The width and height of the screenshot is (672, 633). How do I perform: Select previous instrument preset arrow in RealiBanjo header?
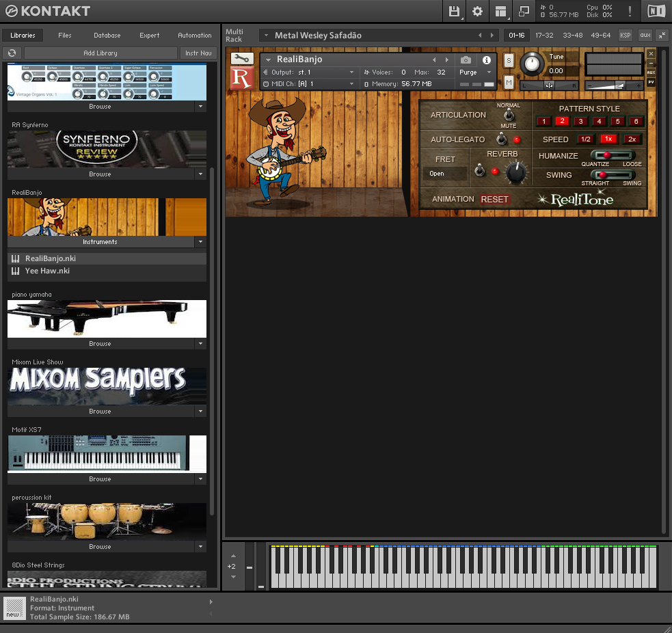tap(434, 59)
